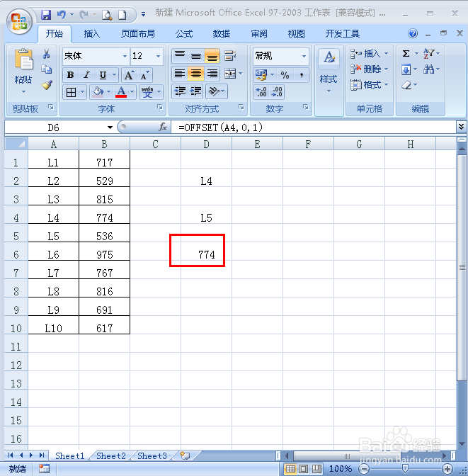Open print preview from quick access toolbar
The image size is (468, 476).
tap(107, 15)
